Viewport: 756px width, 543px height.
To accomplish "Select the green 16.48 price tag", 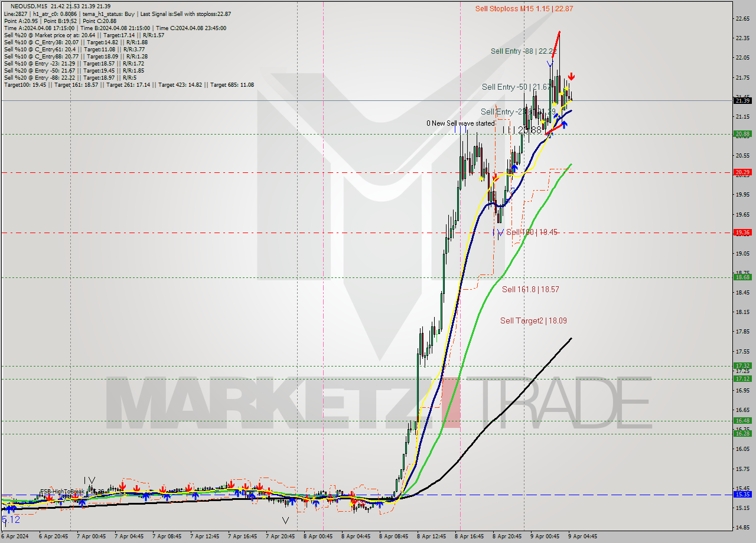I will pyautogui.click(x=742, y=421).
